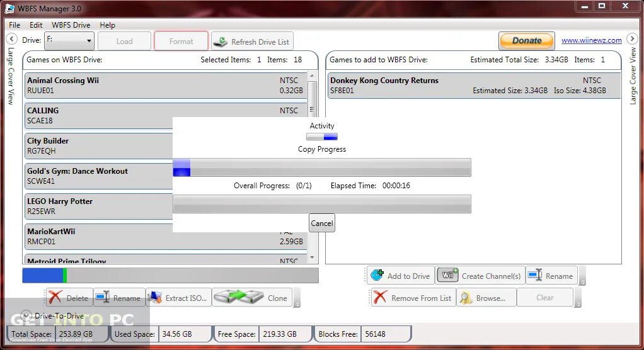Screen dimensions: 644x350
Task: Open the Edit menu
Action: pyautogui.click(x=36, y=25)
